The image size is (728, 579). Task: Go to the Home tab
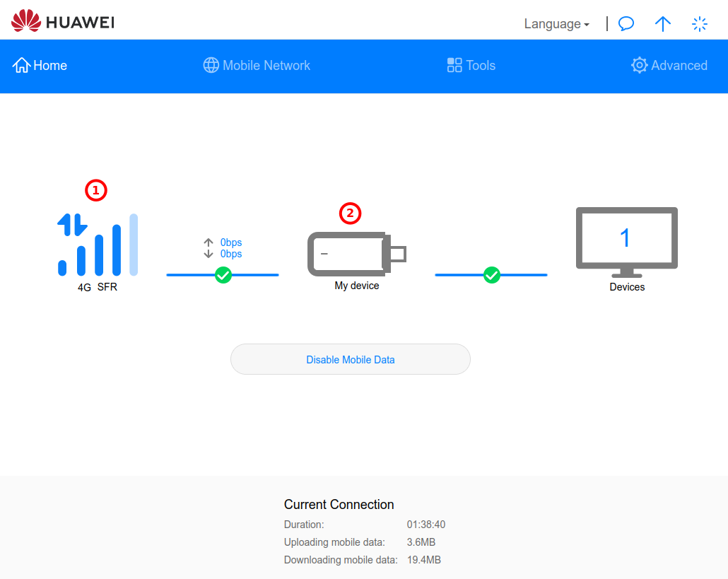point(40,66)
